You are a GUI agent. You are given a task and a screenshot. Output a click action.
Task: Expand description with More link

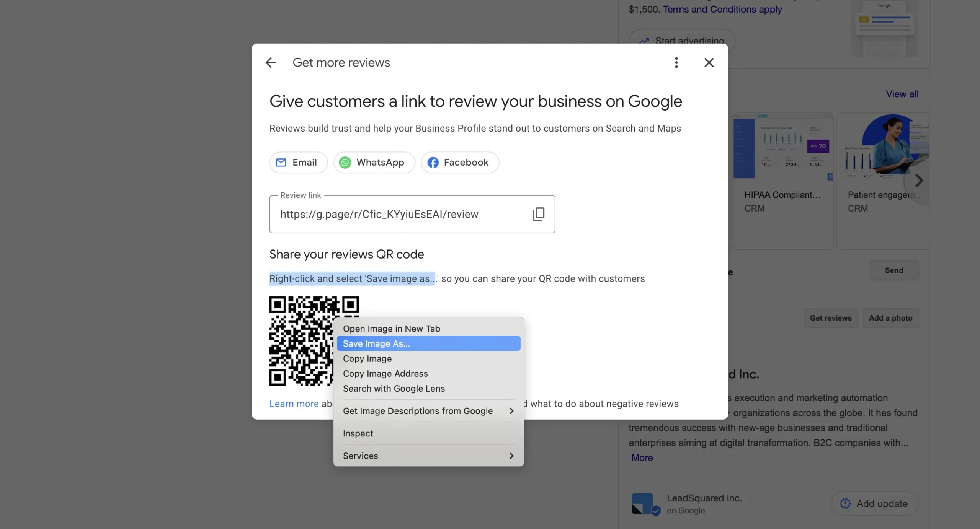[642, 457]
